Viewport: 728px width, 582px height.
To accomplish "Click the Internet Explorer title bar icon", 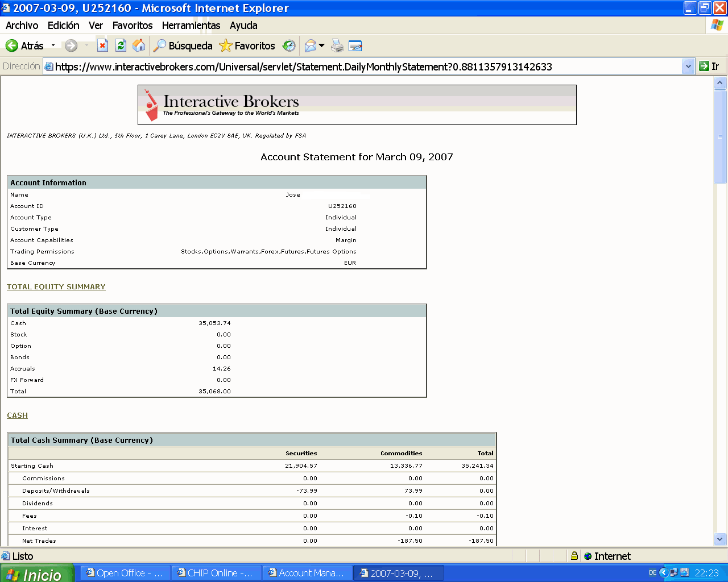I will pos(6,8).
